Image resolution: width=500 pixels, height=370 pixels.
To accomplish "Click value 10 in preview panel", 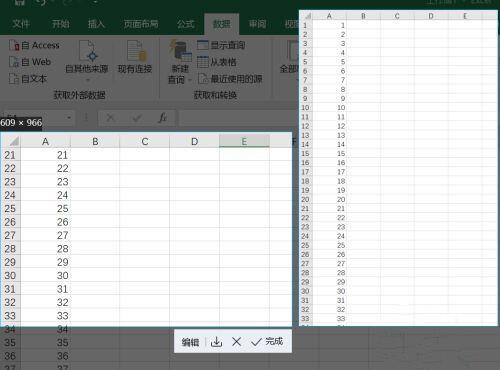I will coord(341,108).
